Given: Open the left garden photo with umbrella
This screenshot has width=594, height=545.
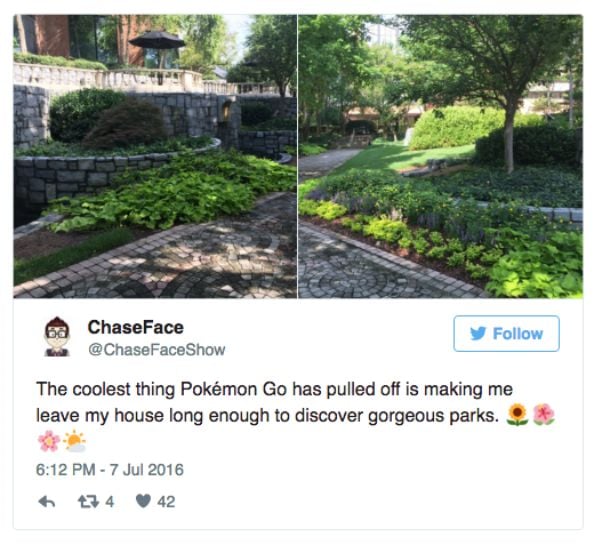Looking at the screenshot, I should point(155,156).
